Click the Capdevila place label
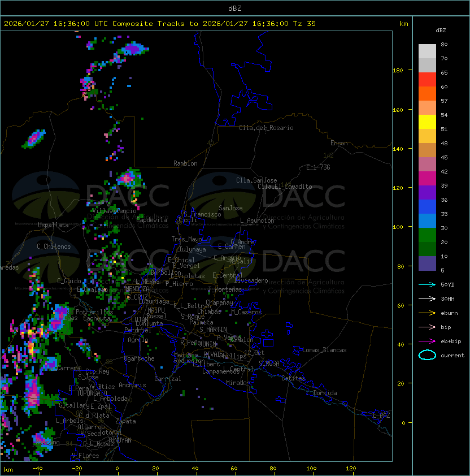 tap(151, 220)
